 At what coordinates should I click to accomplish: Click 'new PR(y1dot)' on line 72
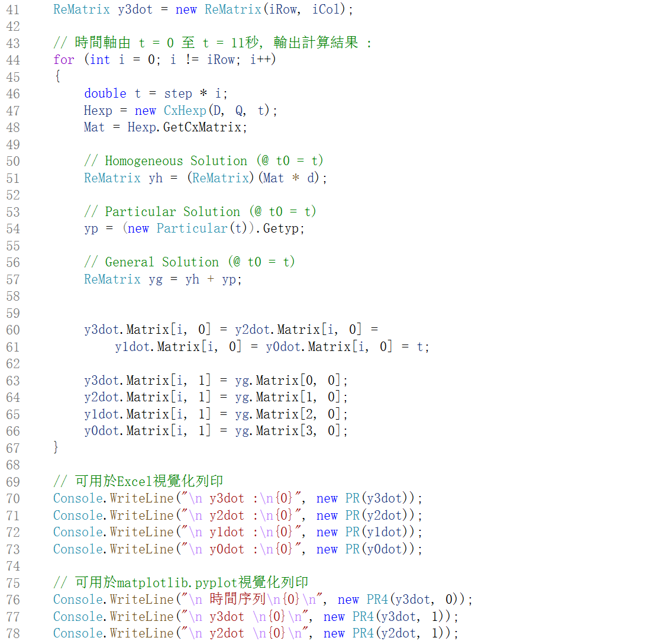366,532
